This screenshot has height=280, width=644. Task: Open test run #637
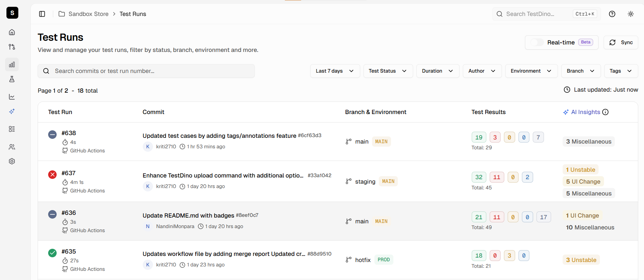click(x=69, y=173)
